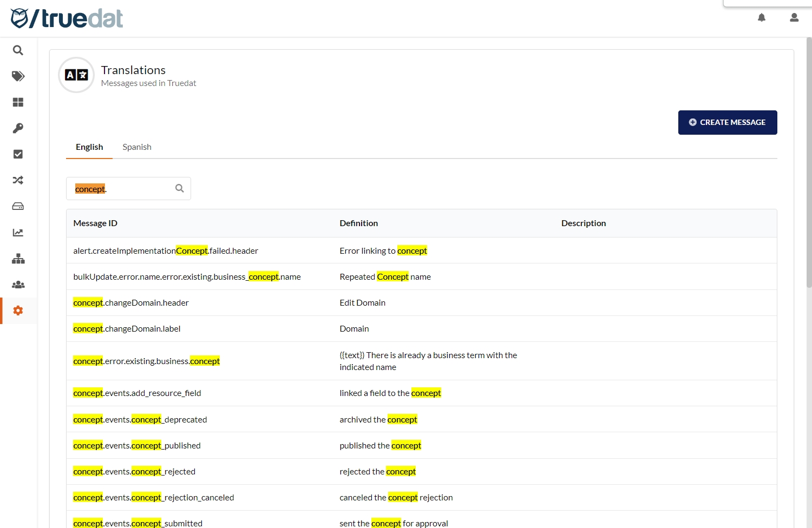Open the grid dashboard sidebar icon
The height and width of the screenshot is (528, 812).
tap(18, 102)
